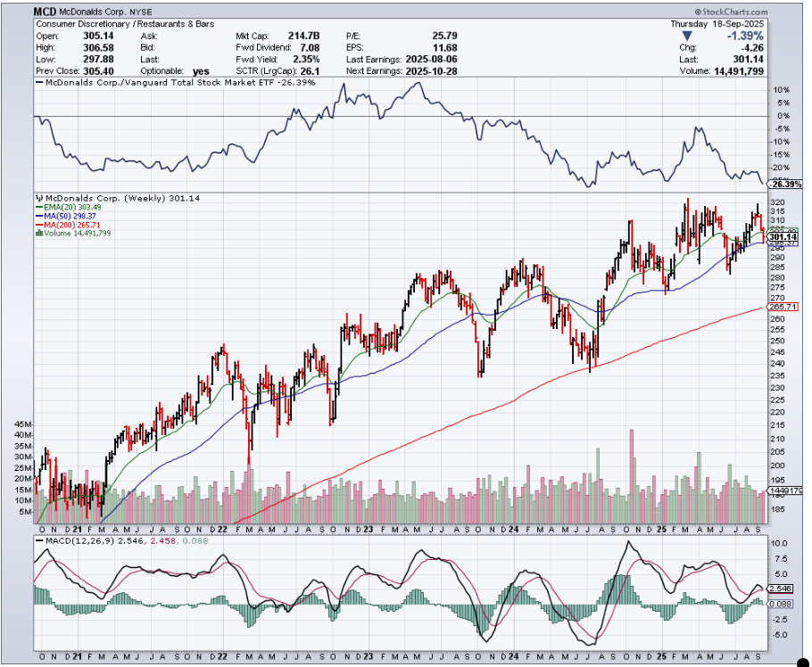This screenshot has width=812, height=667.
Task: Click the MA(50) 298.37 legend entry
Action: coord(70,217)
